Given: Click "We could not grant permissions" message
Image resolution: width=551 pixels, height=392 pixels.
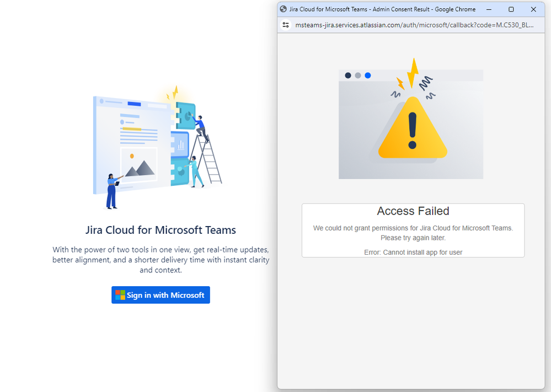Looking at the screenshot, I should pyautogui.click(x=413, y=233).
